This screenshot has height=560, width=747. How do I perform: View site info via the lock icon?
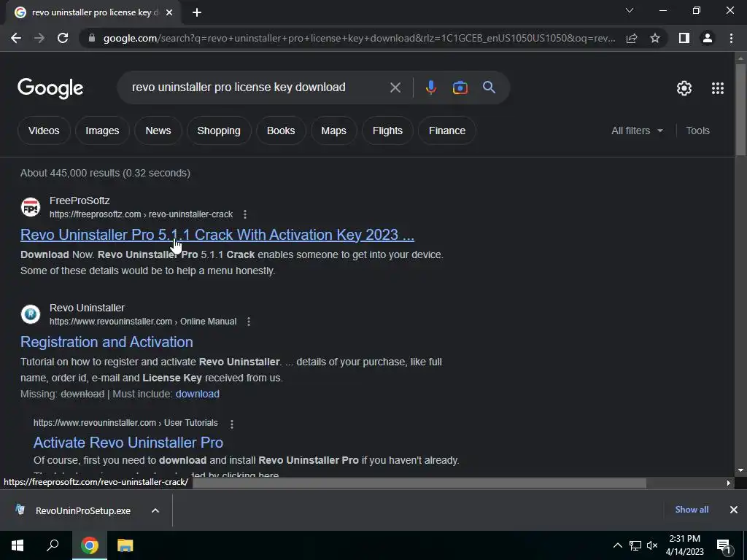click(92, 38)
